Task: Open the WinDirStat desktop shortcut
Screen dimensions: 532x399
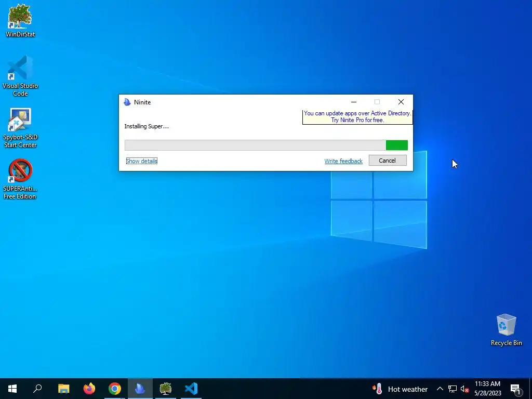Action: (20, 20)
